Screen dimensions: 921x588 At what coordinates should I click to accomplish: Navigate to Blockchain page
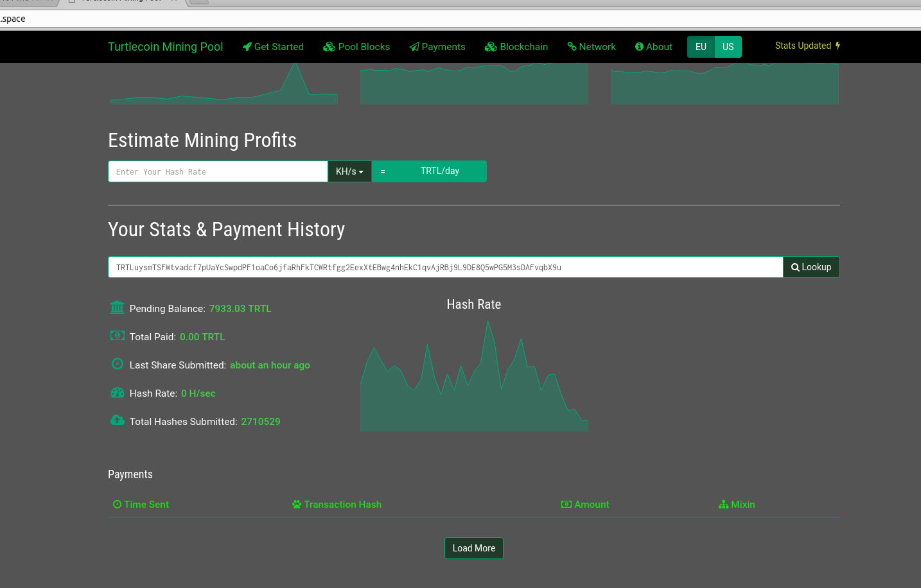coord(516,47)
